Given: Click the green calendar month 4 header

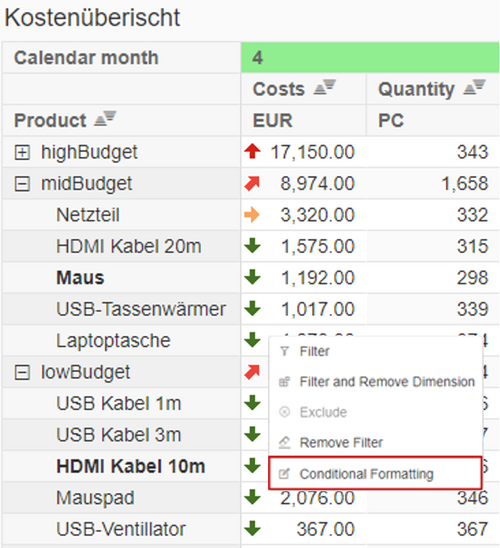Looking at the screenshot, I should tap(370, 57).
